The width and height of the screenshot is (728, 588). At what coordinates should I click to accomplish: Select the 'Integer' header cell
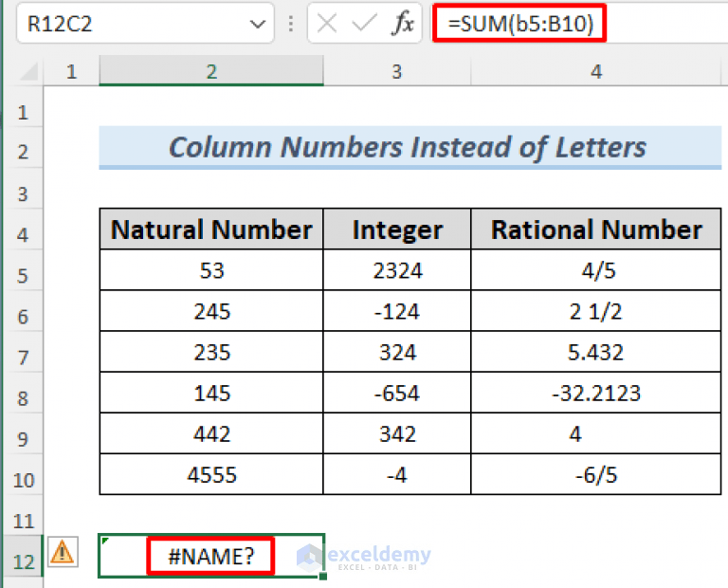tap(397, 229)
